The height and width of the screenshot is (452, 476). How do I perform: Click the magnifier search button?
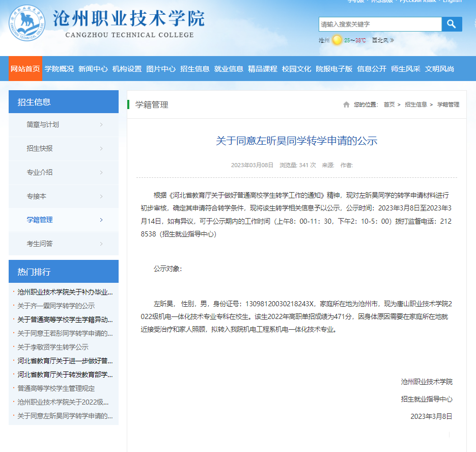click(x=452, y=24)
